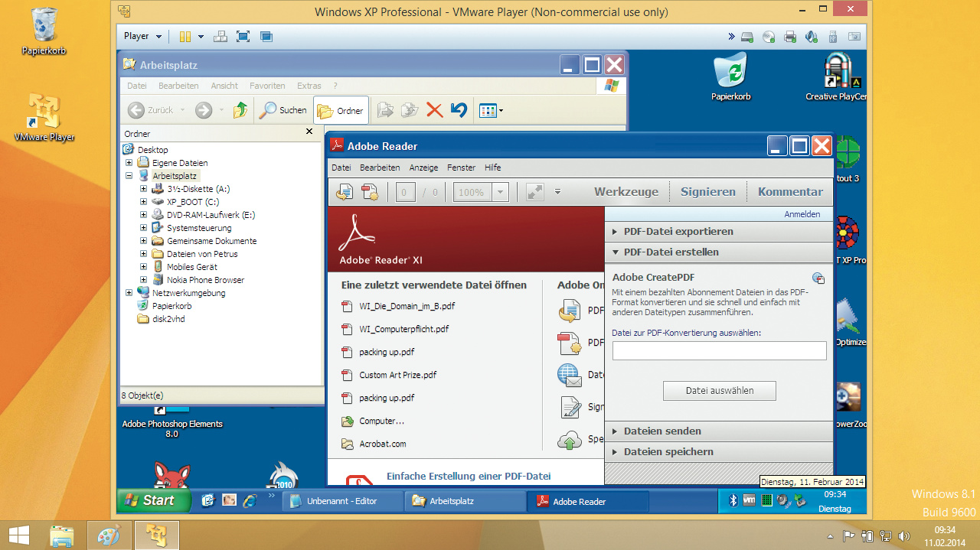Open Paint from Windows 8 taskbar
The height and width of the screenshot is (550, 980).
[x=108, y=535]
